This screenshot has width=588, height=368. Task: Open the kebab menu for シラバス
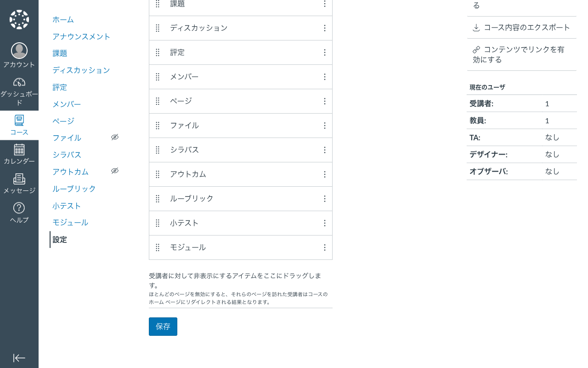point(325,150)
